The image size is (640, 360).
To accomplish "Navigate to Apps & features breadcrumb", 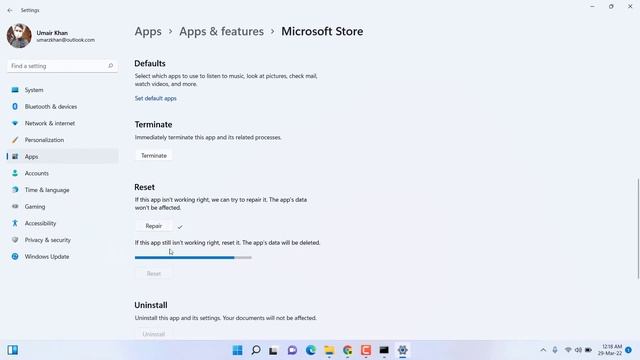I will tap(222, 31).
